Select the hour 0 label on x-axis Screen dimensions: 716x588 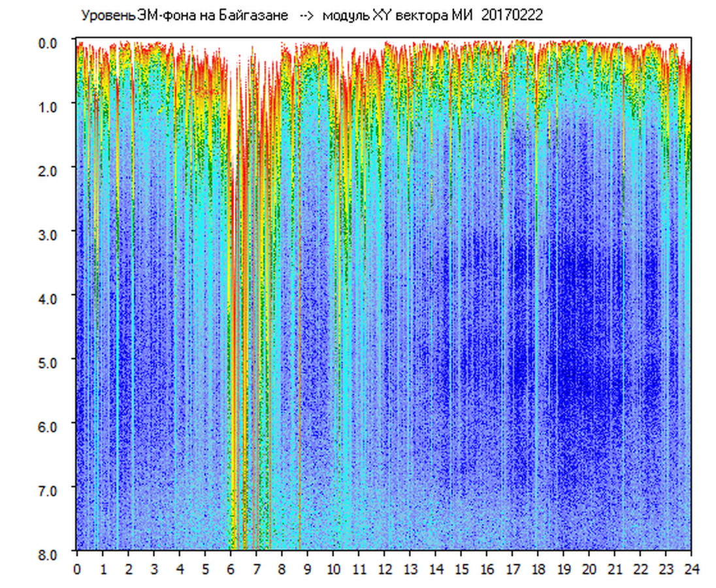(x=77, y=569)
